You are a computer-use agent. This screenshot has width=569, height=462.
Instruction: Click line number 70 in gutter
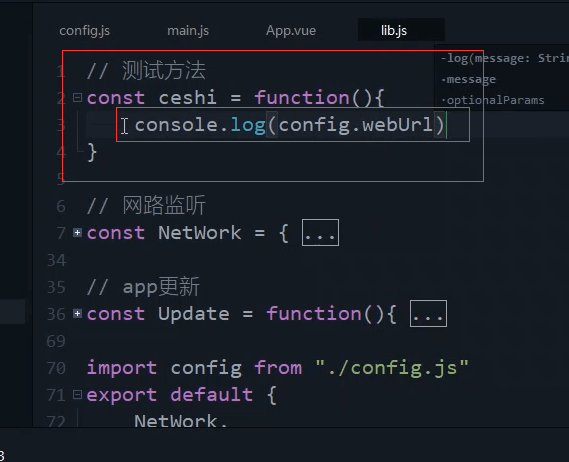56,368
